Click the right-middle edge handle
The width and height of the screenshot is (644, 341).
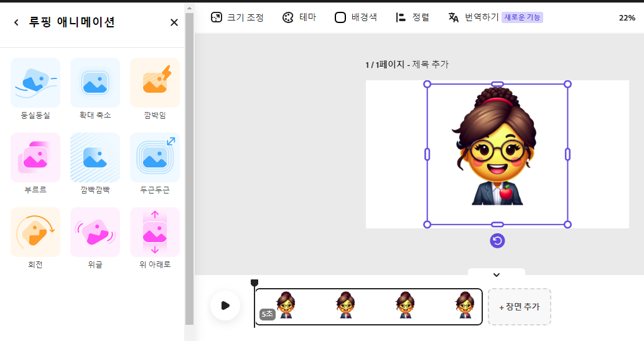point(567,154)
